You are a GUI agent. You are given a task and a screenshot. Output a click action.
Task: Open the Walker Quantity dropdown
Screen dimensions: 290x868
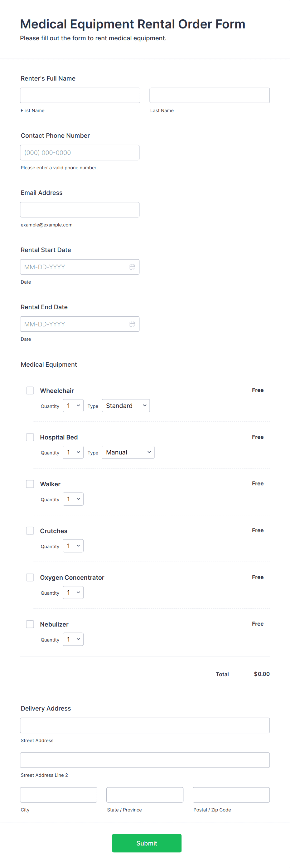73,499
